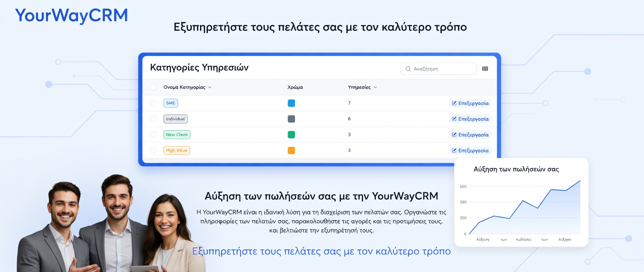Click the edit pencil icon on High Value row
Image resolution: width=644 pixels, height=272 pixels.
tap(454, 151)
